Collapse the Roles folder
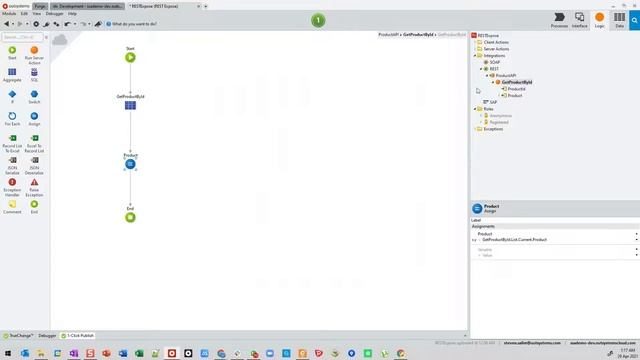 pyautogui.click(x=475, y=109)
